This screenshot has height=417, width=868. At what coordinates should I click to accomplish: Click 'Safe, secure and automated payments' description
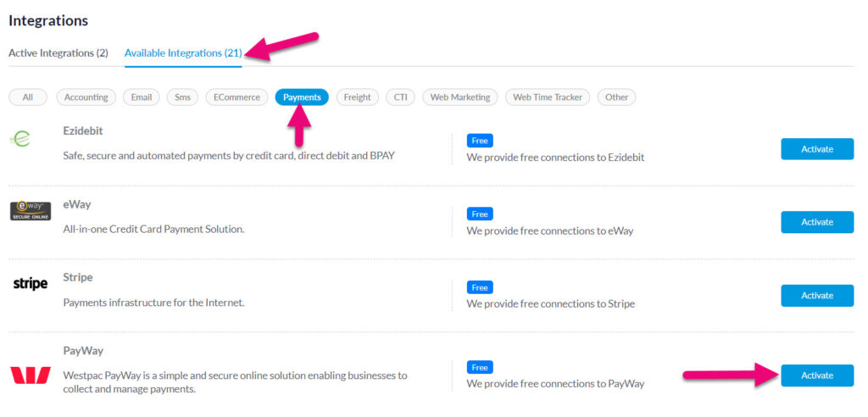tap(229, 156)
